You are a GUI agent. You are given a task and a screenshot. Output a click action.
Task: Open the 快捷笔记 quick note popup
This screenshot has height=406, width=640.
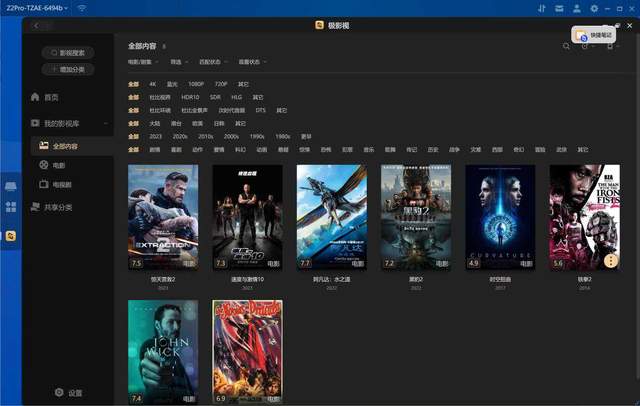pos(593,35)
